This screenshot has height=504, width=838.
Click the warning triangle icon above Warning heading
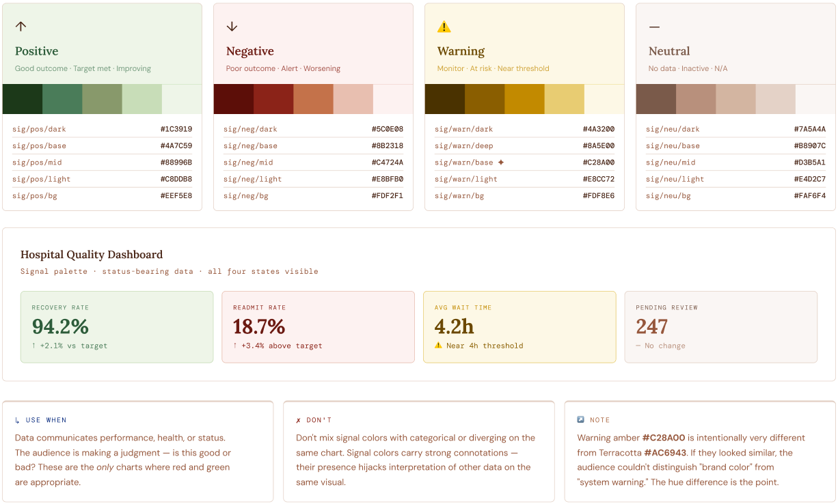pyautogui.click(x=444, y=27)
